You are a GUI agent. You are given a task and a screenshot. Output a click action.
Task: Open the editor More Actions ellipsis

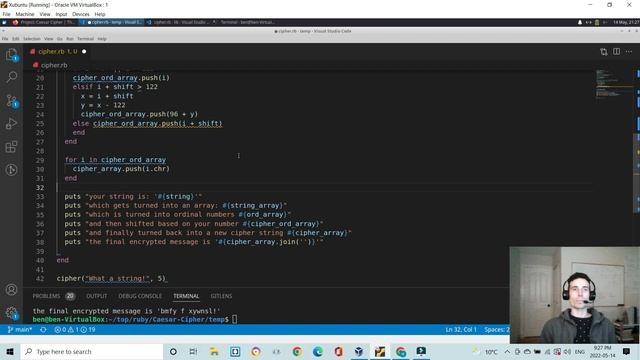click(629, 52)
